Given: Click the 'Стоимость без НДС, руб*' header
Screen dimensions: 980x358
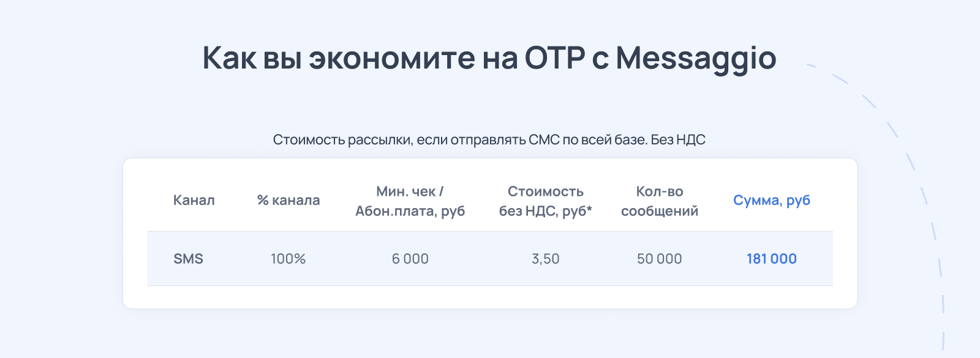Looking at the screenshot, I should 546,201.
